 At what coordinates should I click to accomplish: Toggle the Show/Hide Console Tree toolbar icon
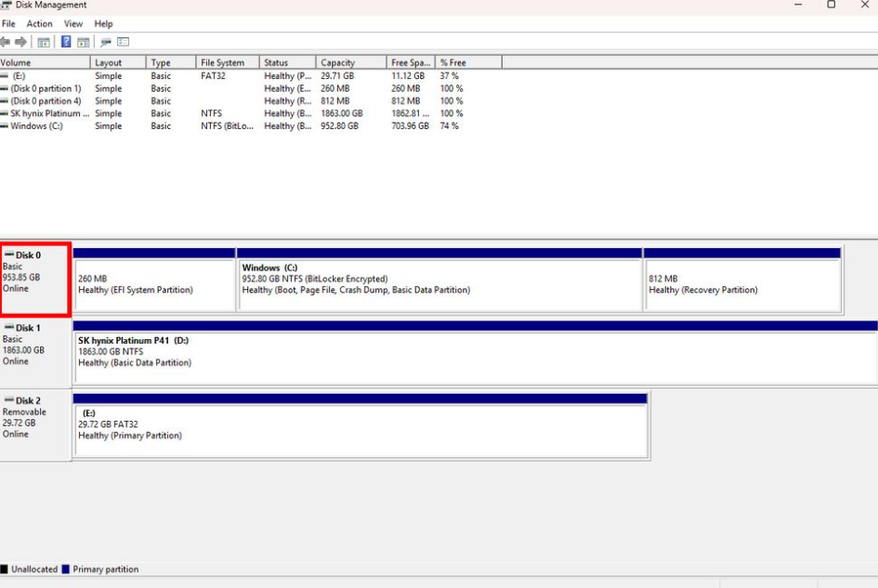(x=43, y=42)
